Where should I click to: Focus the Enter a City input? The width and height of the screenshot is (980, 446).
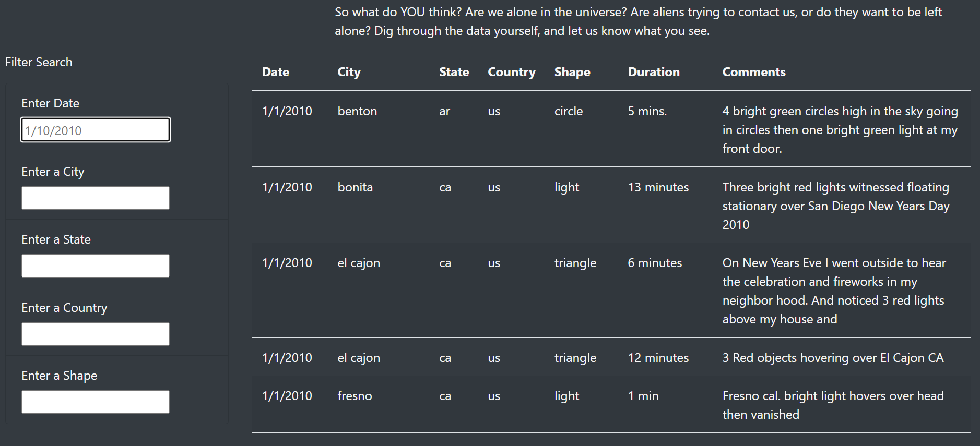96,198
